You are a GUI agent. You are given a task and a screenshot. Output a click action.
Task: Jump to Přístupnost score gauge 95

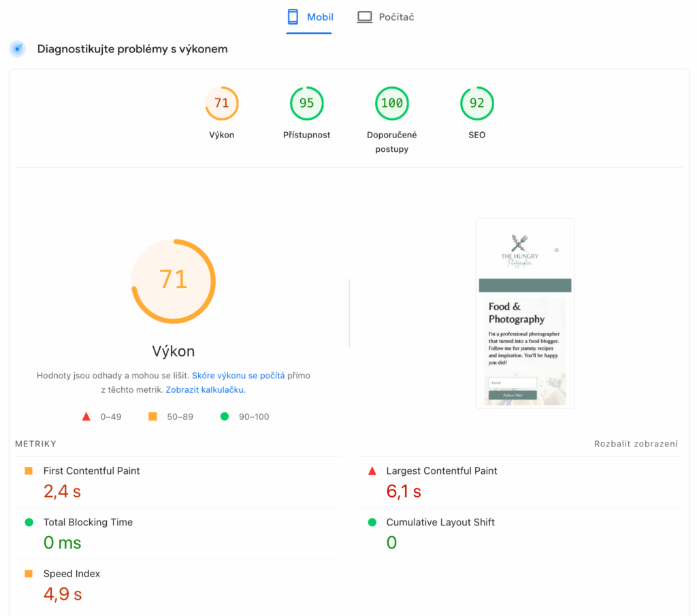[307, 103]
